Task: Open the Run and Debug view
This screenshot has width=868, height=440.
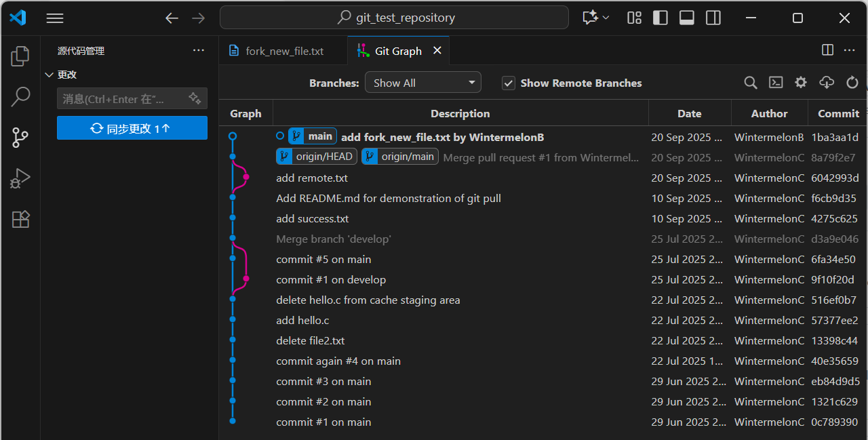Action: [x=20, y=178]
